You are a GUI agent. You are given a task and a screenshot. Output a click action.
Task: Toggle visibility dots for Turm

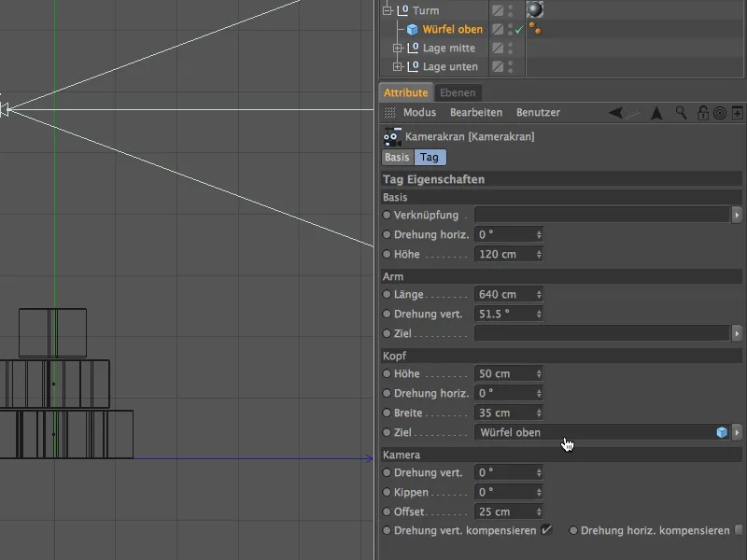pyautogui.click(x=510, y=10)
